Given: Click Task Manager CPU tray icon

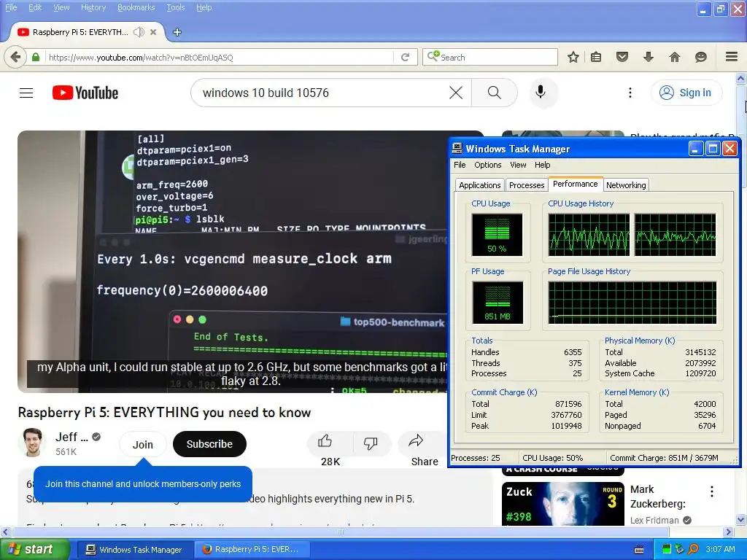Looking at the screenshot, I should point(667,549).
